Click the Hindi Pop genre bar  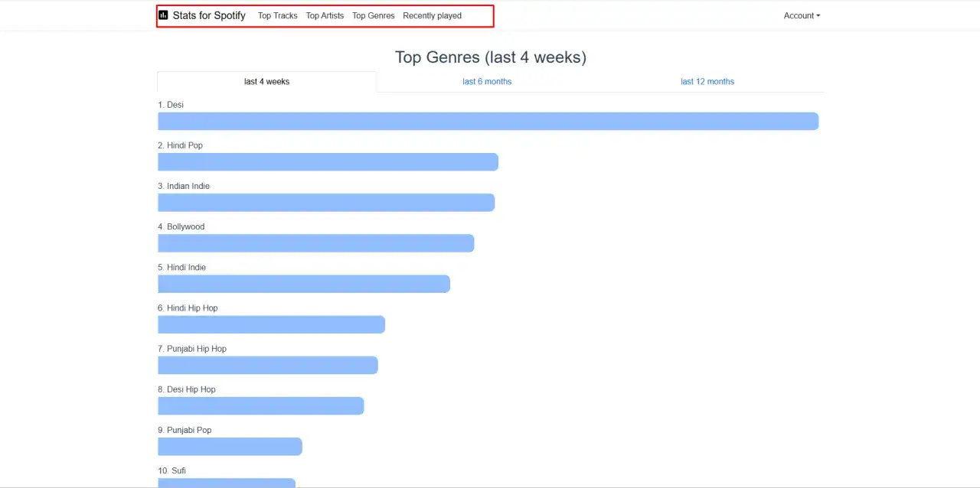[x=328, y=162]
